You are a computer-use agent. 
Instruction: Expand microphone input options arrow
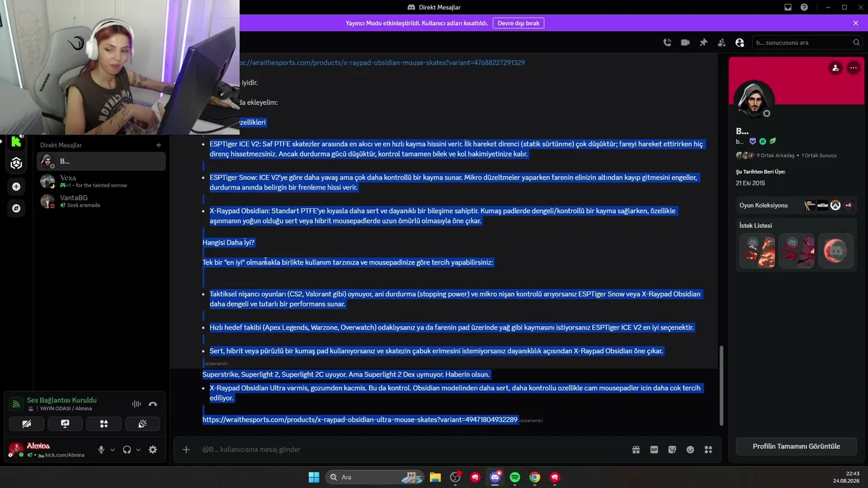[113, 449]
